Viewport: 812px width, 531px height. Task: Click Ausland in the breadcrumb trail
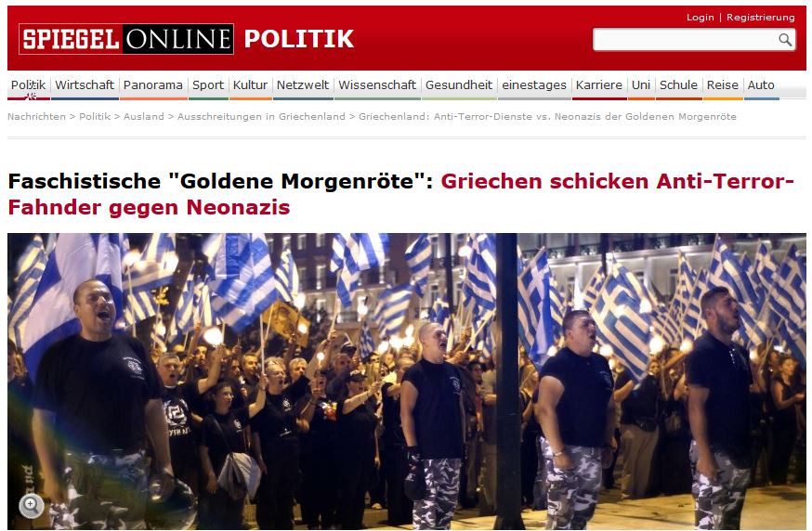click(x=143, y=116)
